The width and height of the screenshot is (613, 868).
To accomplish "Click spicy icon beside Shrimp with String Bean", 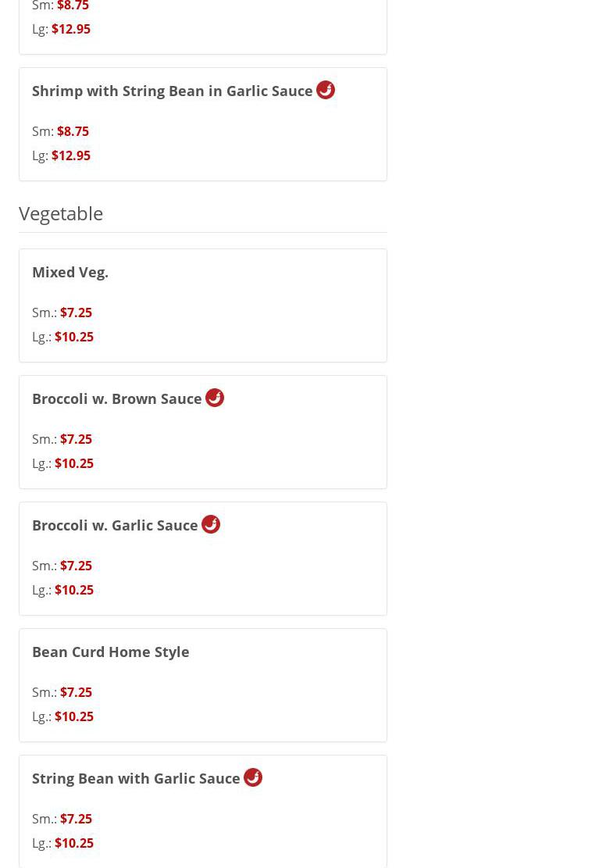I will point(326,90).
